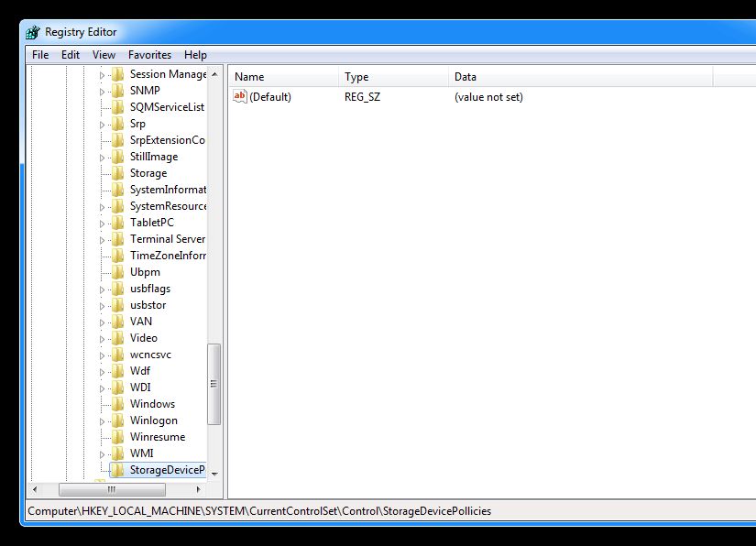756x546 pixels.
Task: Click the SystemInformation folder icon
Action: [117, 190]
